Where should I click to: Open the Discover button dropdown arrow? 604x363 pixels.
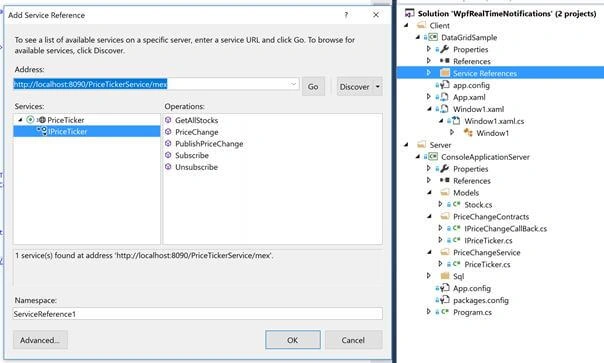point(378,87)
